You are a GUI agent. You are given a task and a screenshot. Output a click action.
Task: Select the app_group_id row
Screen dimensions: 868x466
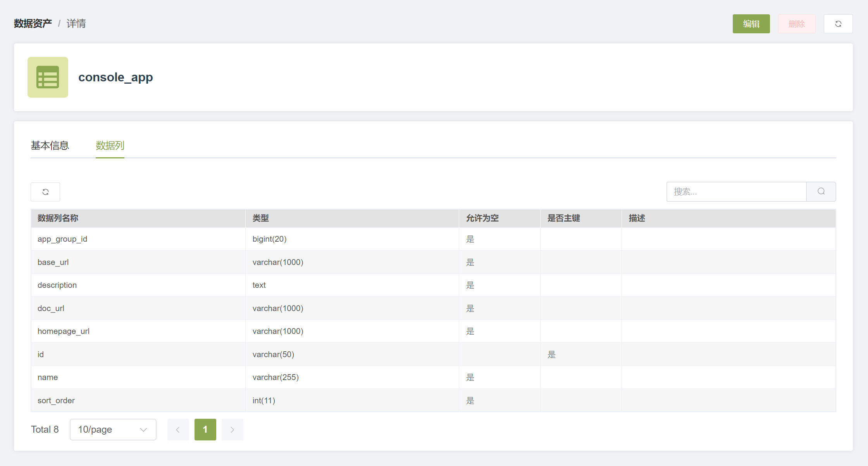[x=433, y=239]
